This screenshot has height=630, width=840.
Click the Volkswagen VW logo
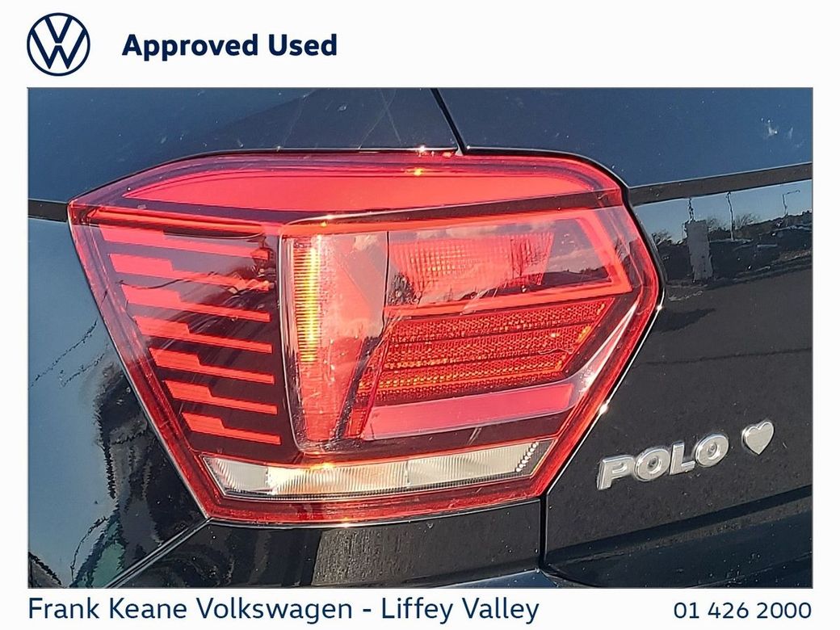tap(58, 44)
